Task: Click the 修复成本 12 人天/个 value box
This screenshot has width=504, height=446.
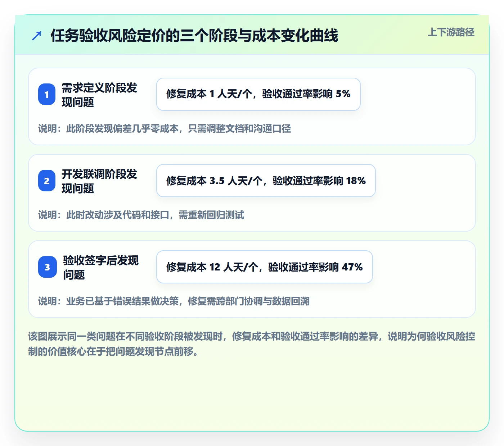Action: tap(265, 267)
